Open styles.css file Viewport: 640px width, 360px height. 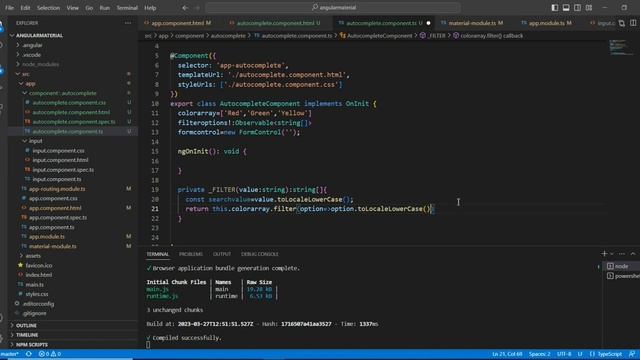pyautogui.click(x=37, y=294)
